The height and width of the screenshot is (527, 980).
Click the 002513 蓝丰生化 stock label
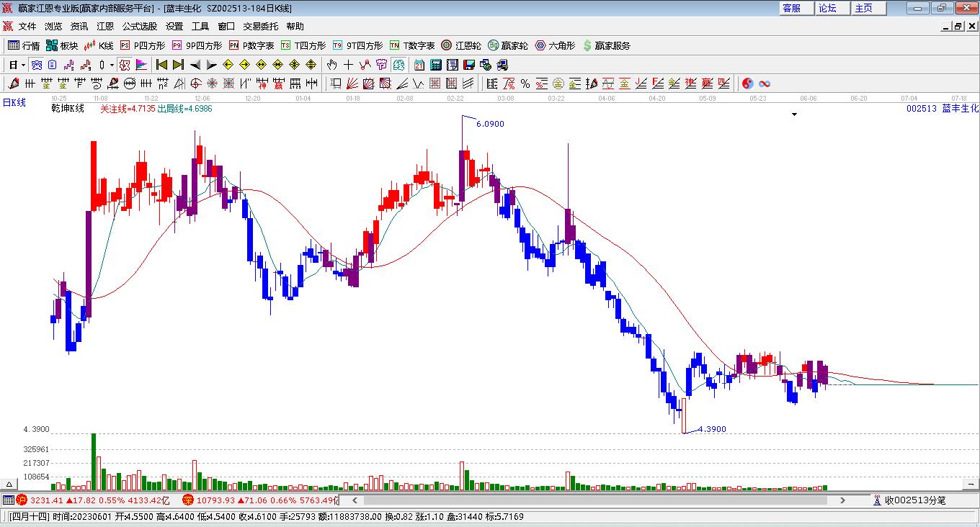click(x=943, y=108)
